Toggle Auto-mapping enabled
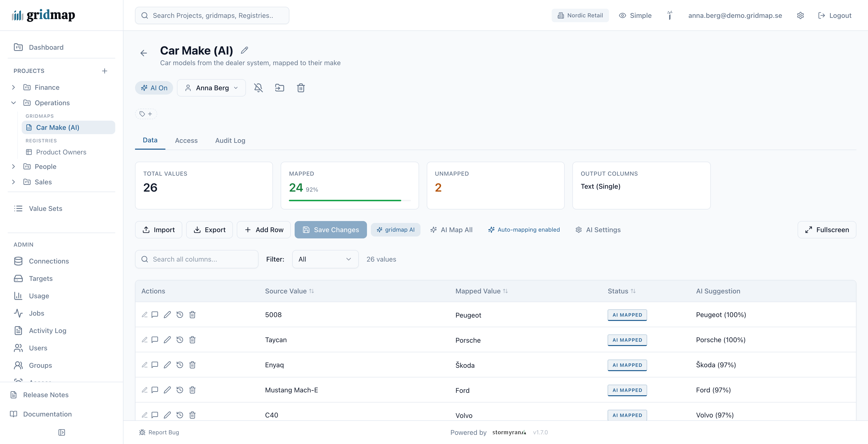868x444 pixels. [524, 229]
